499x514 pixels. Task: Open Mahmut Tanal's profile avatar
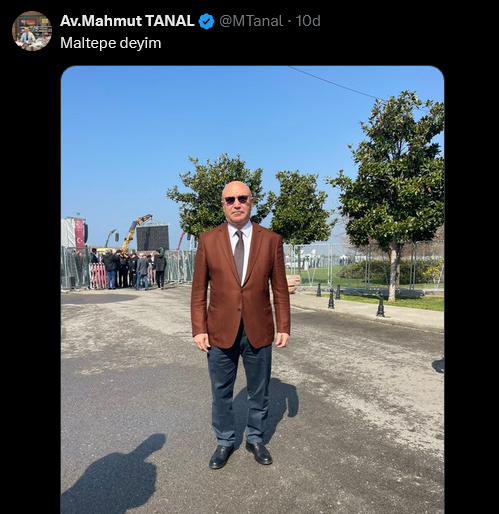pos(32,31)
